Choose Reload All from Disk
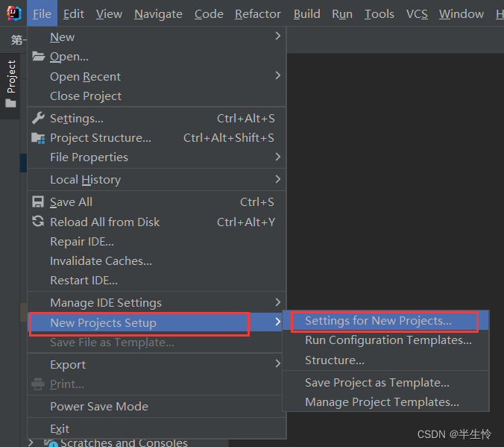This screenshot has width=504, height=447. (x=157, y=222)
